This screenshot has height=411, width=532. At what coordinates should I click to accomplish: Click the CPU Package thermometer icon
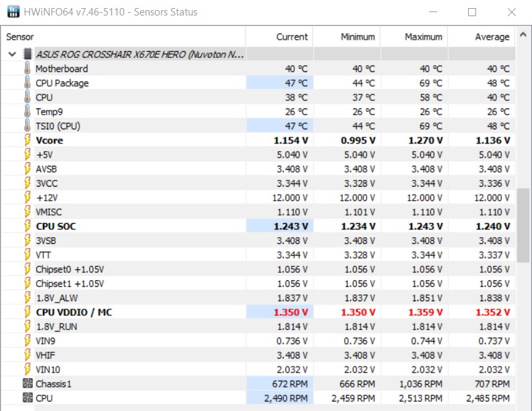point(27,83)
